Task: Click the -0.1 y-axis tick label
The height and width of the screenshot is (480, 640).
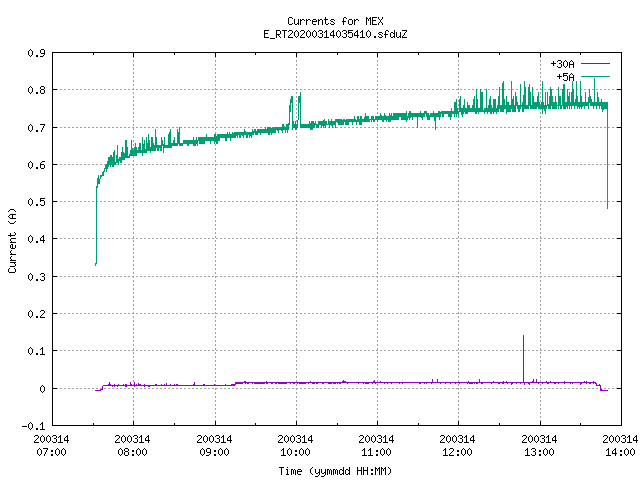Action: click(33, 426)
